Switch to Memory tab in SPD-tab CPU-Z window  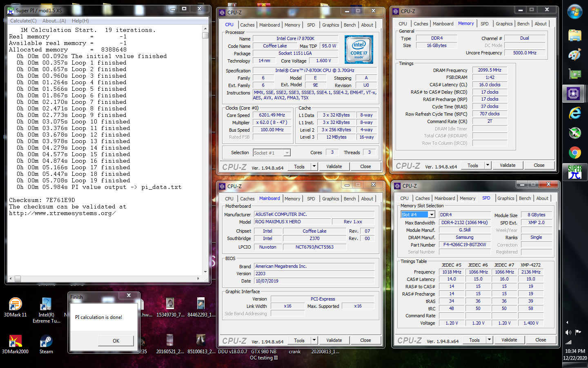tap(468, 198)
